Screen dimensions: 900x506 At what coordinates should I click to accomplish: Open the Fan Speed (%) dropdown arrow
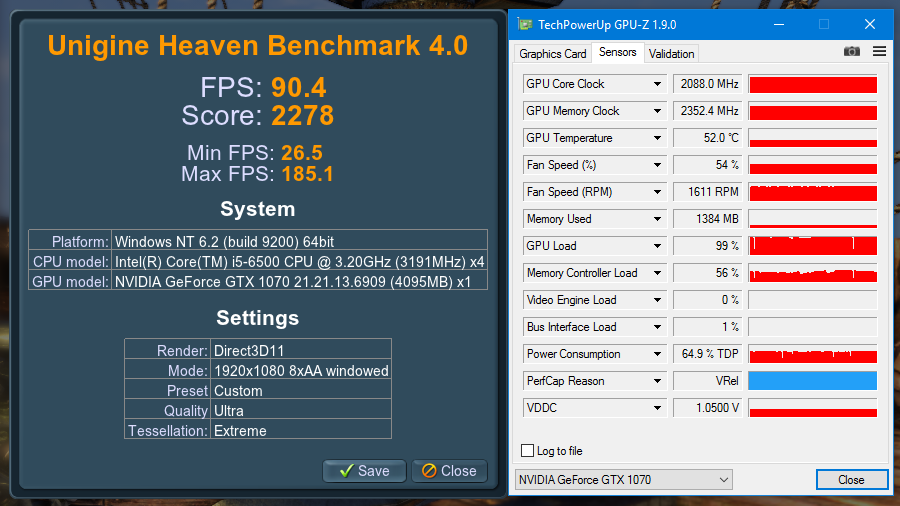[657, 165]
